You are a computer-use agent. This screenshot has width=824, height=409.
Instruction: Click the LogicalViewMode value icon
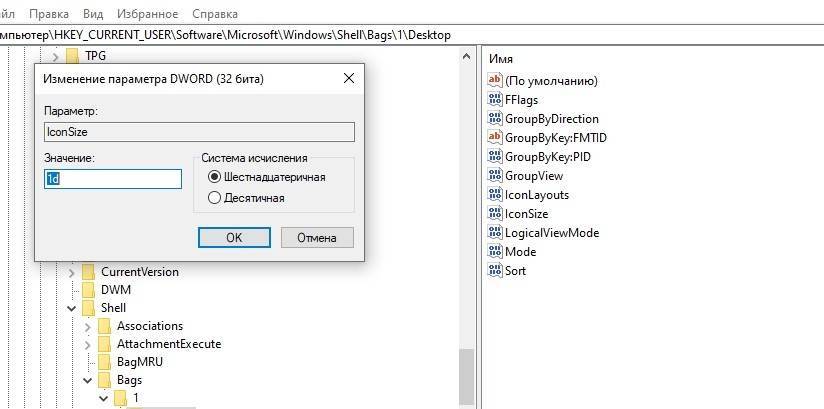click(495, 232)
